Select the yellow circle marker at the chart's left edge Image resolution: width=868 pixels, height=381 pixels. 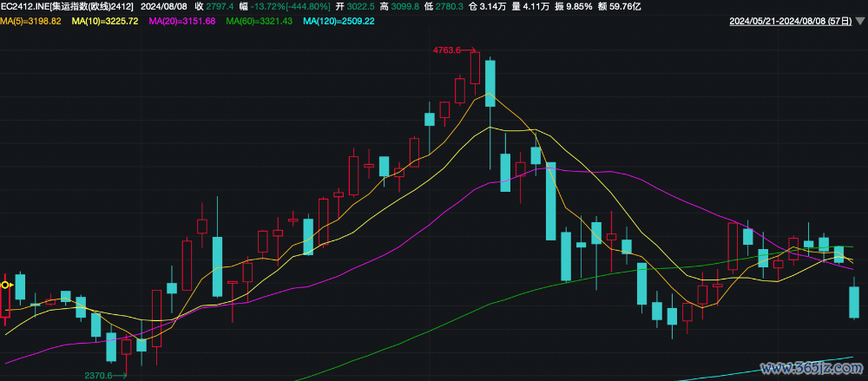point(5,286)
